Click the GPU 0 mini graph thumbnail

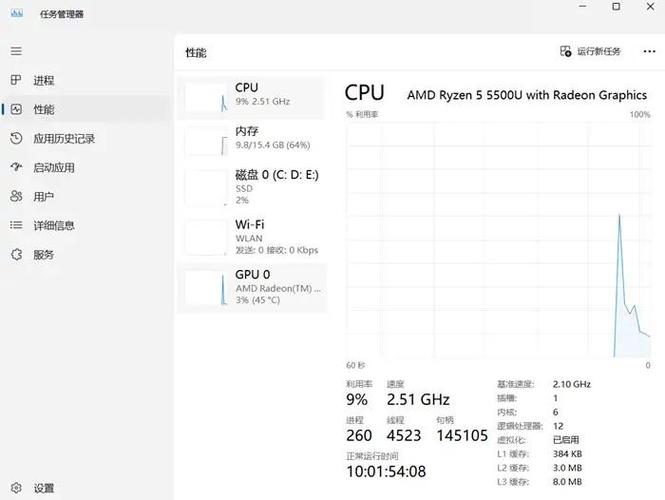click(x=206, y=288)
